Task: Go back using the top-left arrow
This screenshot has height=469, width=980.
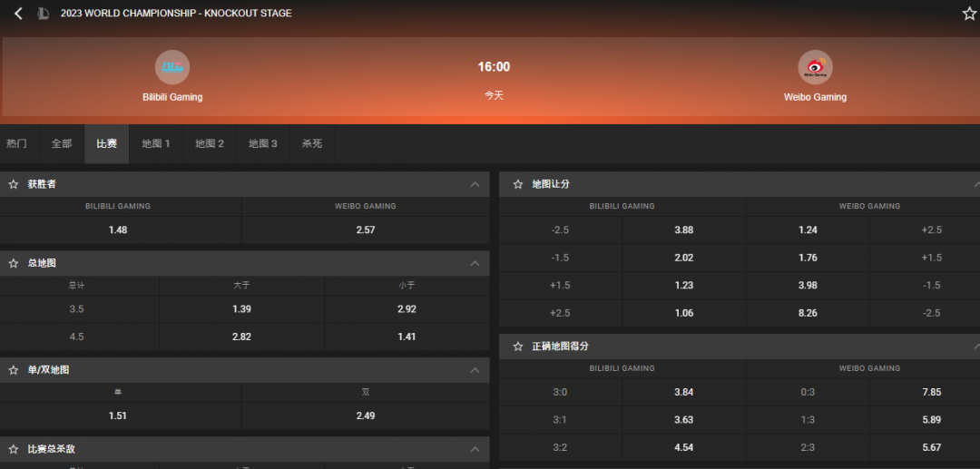Action: pyautogui.click(x=18, y=13)
